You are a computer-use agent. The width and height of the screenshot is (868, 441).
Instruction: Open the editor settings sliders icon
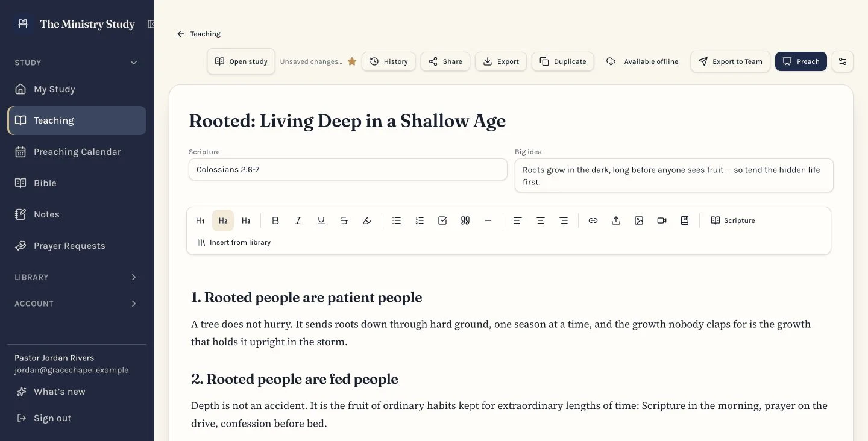tap(843, 61)
